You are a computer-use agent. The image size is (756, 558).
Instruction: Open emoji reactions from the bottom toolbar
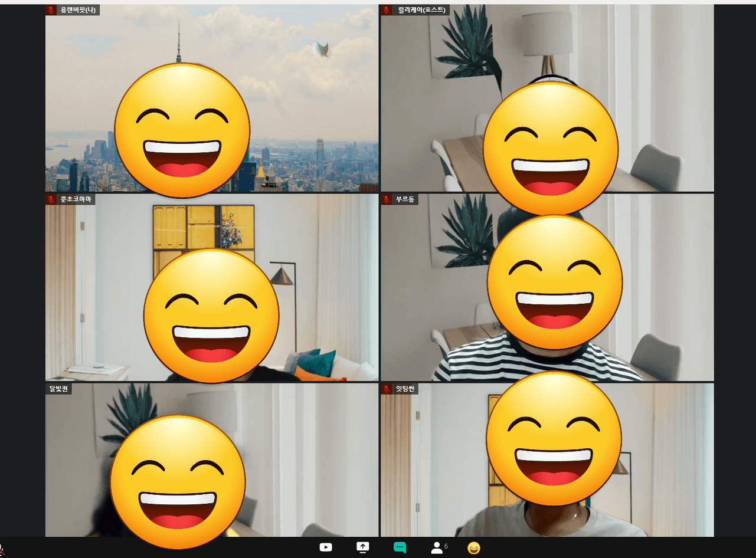[473, 548]
